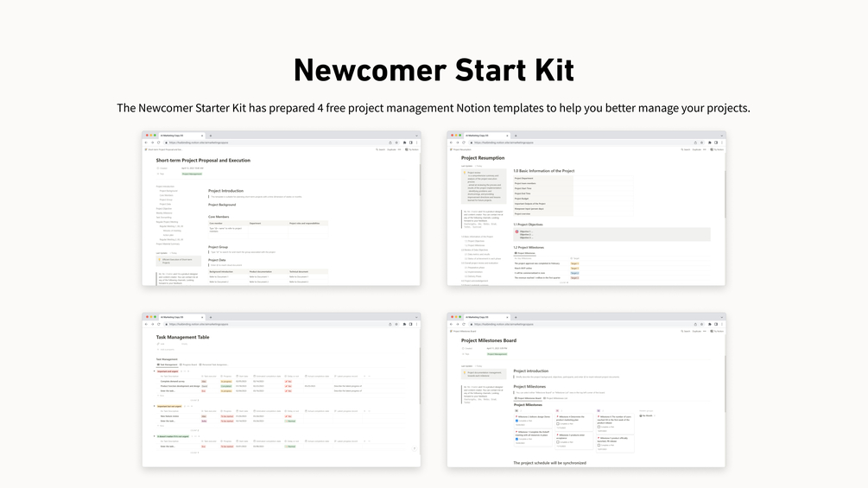This screenshot has width=868, height=488.
Task: Toggle the side panel icon in the Project Resumption window
Action: coord(716,143)
